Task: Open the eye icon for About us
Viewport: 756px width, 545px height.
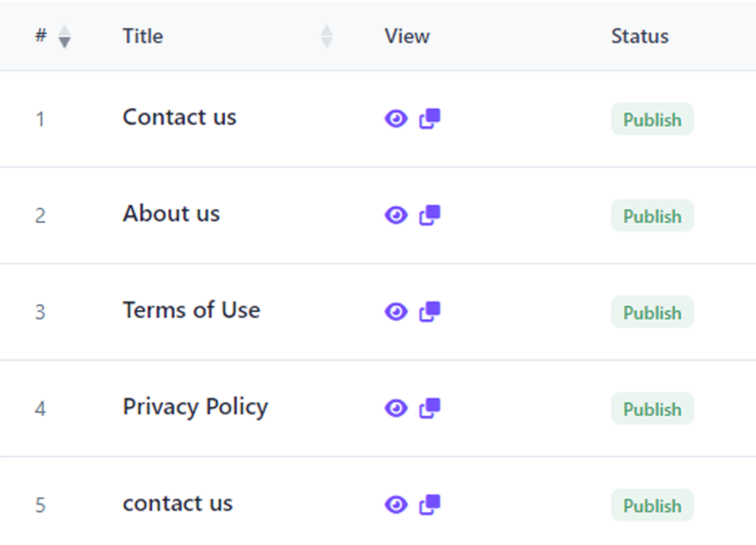Action: (x=396, y=215)
